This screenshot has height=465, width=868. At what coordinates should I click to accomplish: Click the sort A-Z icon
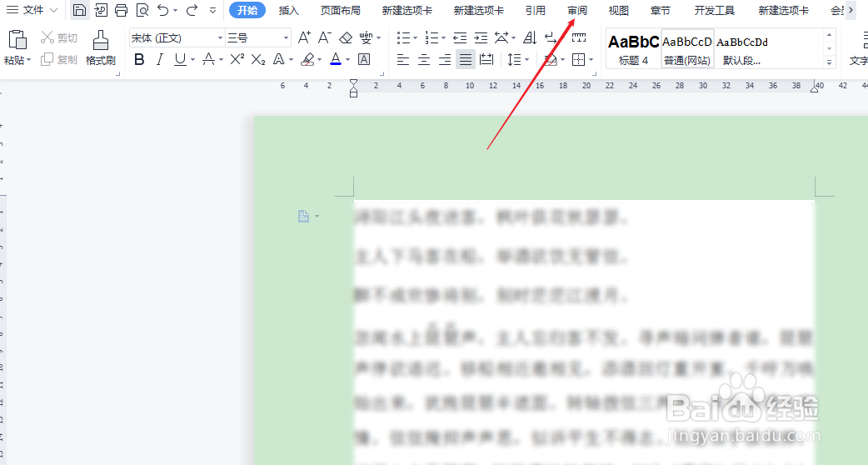(530, 37)
